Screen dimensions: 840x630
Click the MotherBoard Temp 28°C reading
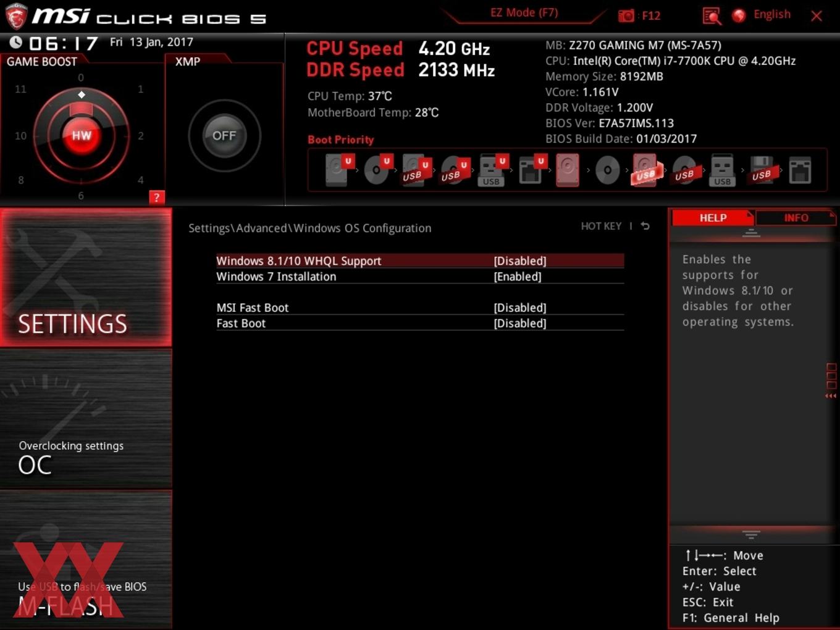373,112
